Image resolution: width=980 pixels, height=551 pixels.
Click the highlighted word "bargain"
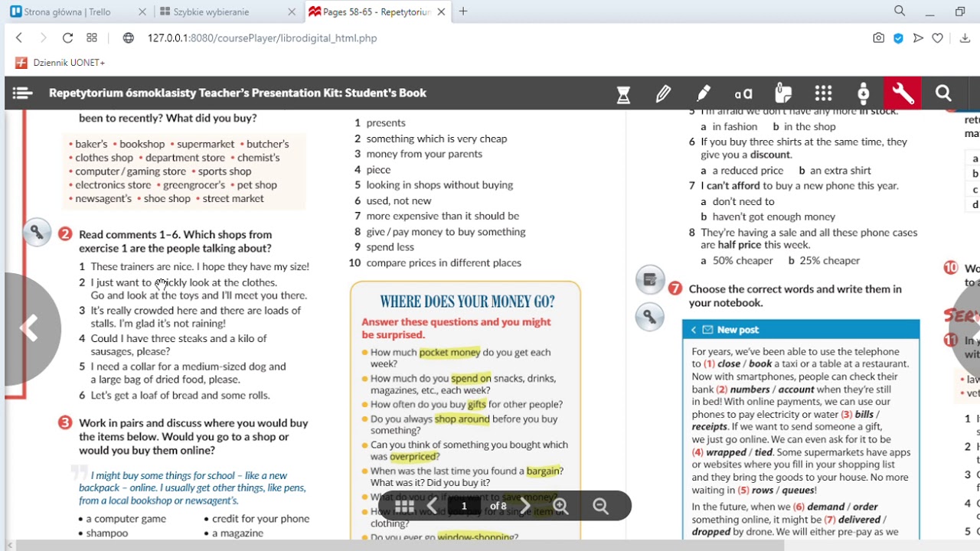point(543,471)
